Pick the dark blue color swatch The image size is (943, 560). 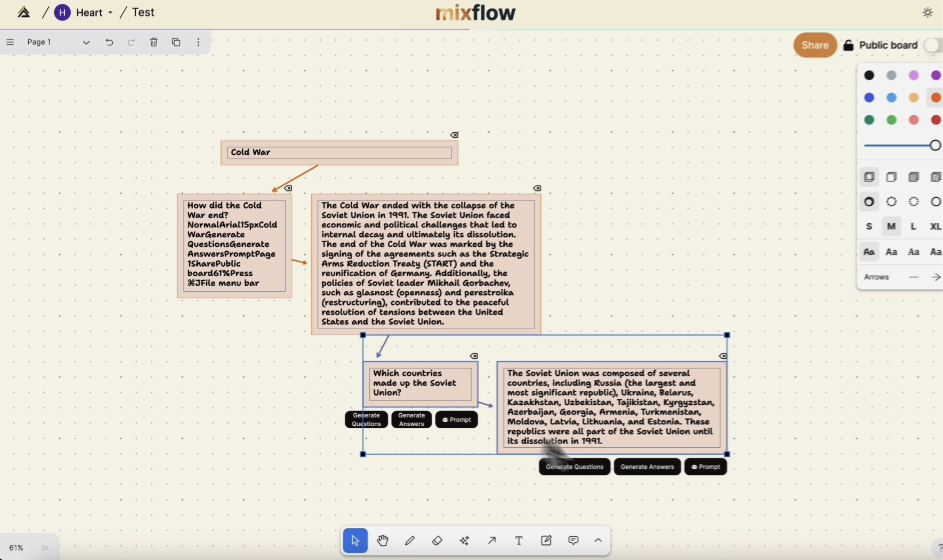(x=869, y=98)
